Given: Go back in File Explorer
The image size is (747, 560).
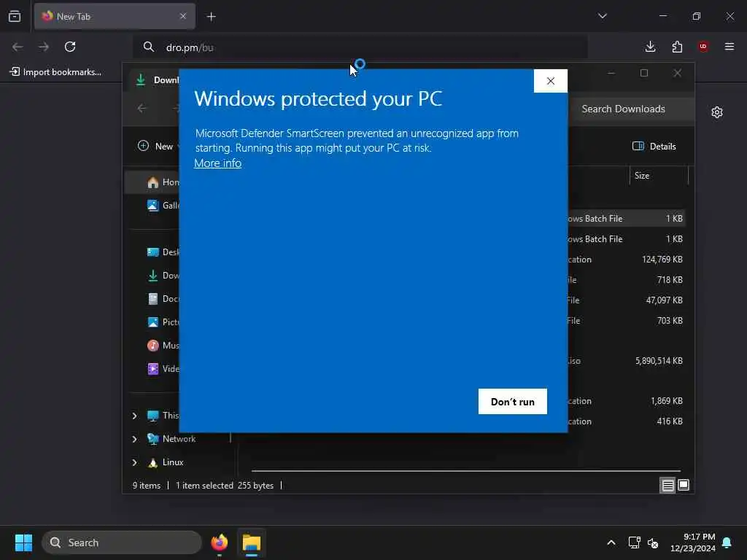Looking at the screenshot, I should pyautogui.click(x=142, y=109).
